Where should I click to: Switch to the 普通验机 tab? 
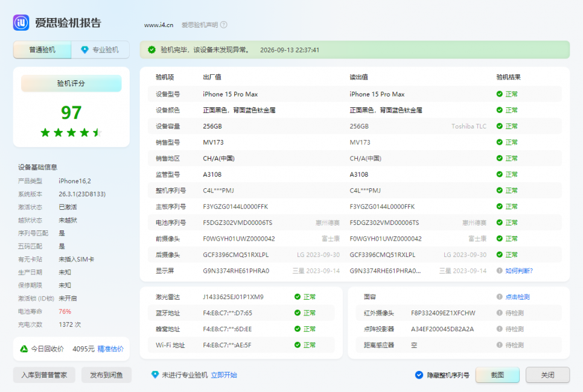click(42, 50)
